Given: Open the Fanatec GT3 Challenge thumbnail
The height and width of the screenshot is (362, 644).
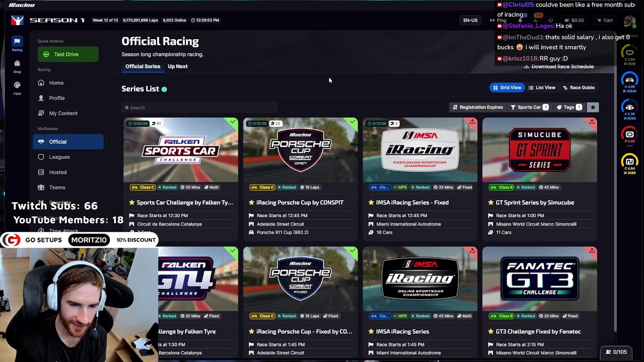Looking at the screenshot, I should coord(540,279).
